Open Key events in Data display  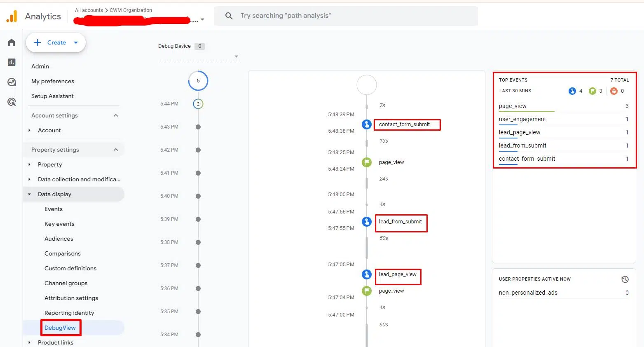coord(59,224)
